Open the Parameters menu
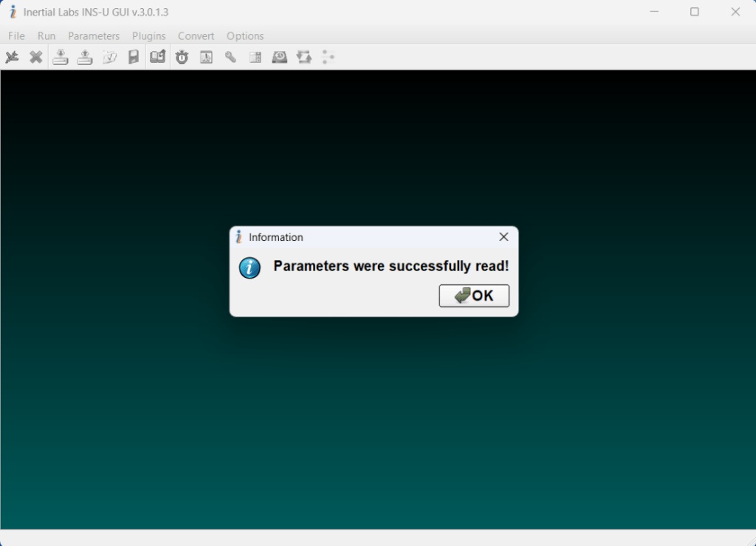The height and width of the screenshot is (546, 756). pos(94,35)
